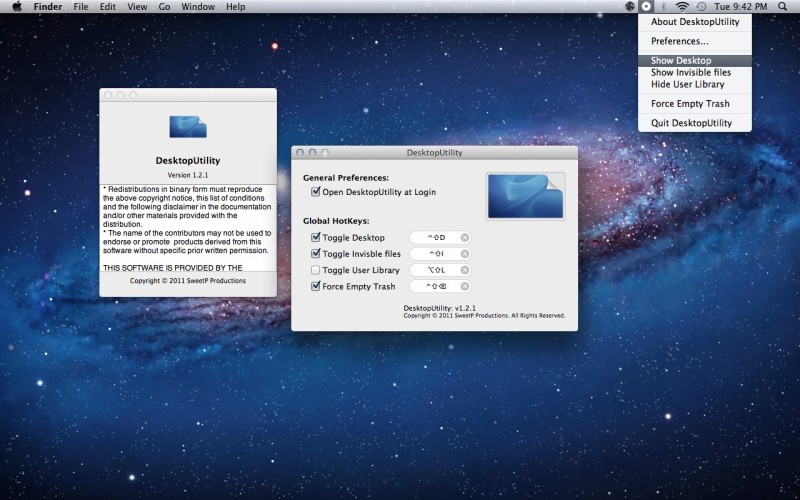Open the Finder menu
This screenshot has width=800, height=500.
(48, 7)
